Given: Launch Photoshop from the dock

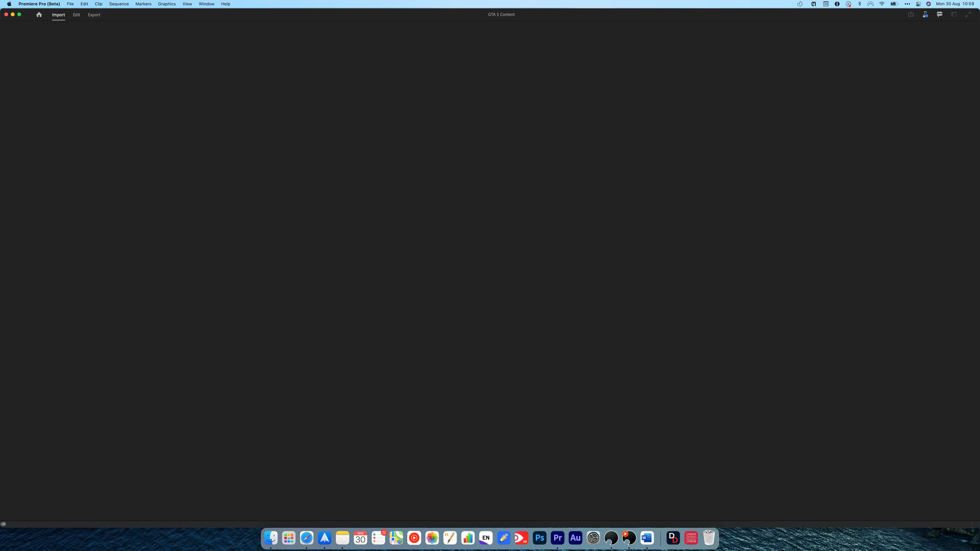Looking at the screenshot, I should (x=540, y=538).
